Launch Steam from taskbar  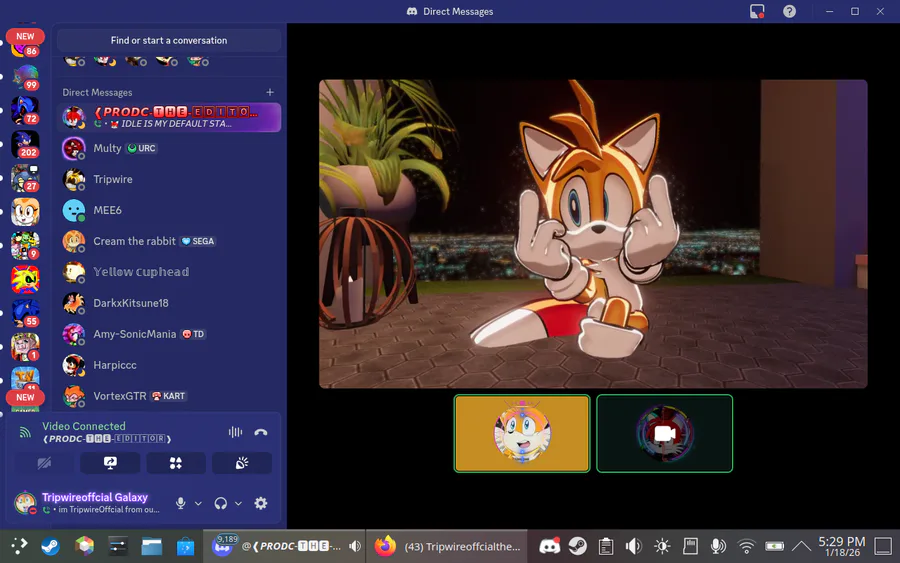pyautogui.click(x=51, y=546)
